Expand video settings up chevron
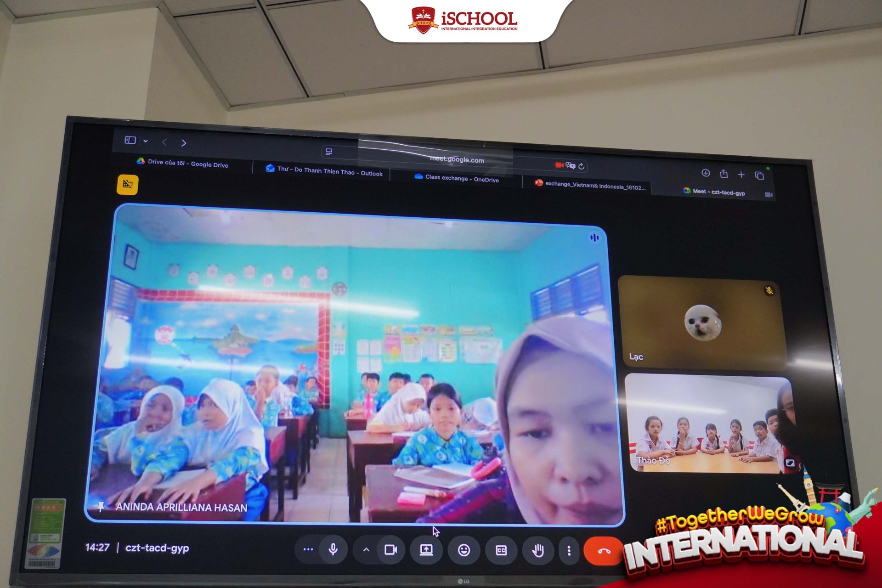The image size is (882, 588). (x=366, y=549)
